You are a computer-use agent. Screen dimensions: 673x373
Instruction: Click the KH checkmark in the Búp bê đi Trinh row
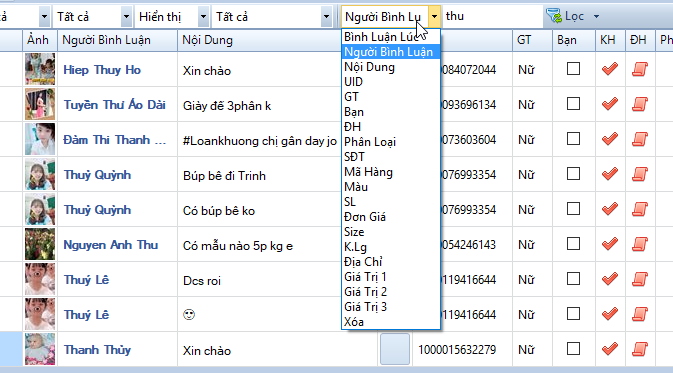click(609, 174)
